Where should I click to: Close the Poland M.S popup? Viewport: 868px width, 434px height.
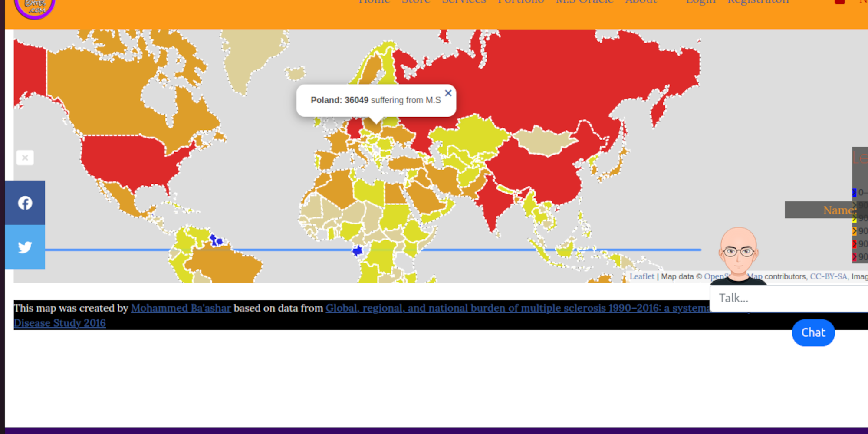click(x=448, y=93)
